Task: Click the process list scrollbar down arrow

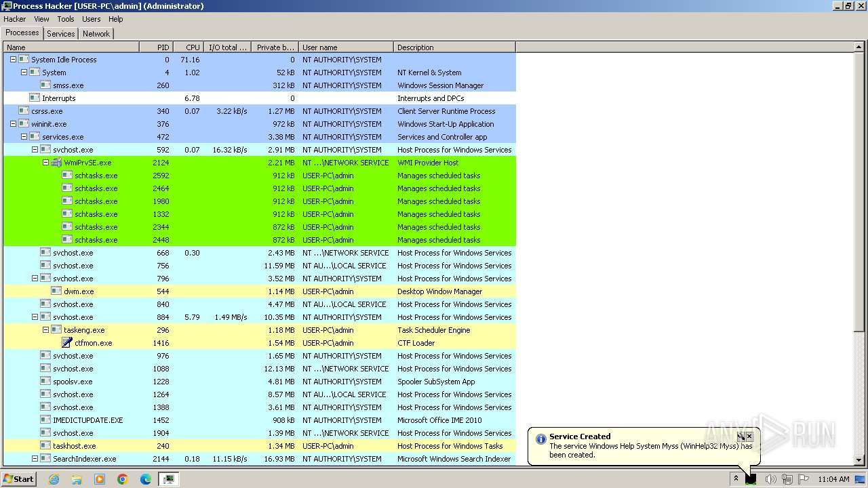Action: pos(859,460)
